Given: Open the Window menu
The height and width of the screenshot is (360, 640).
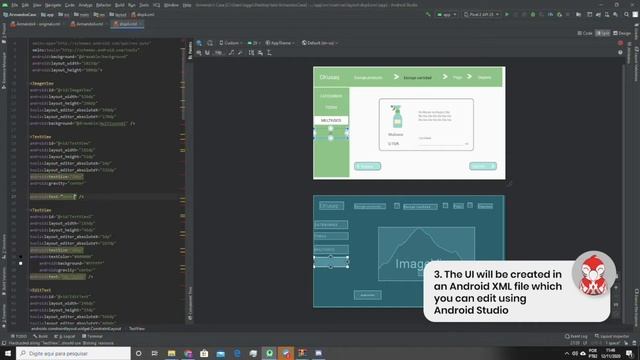Looking at the screenshot, I should (x=171, y=5).
